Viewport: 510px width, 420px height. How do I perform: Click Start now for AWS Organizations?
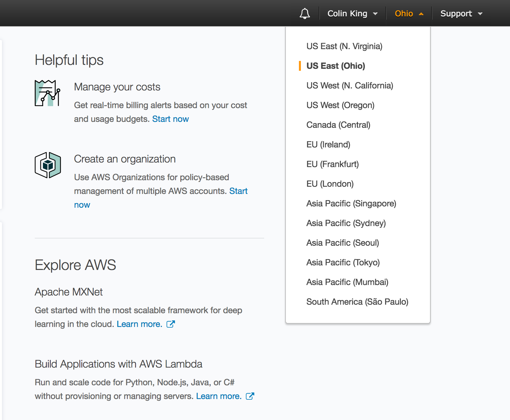click(238, 191)
